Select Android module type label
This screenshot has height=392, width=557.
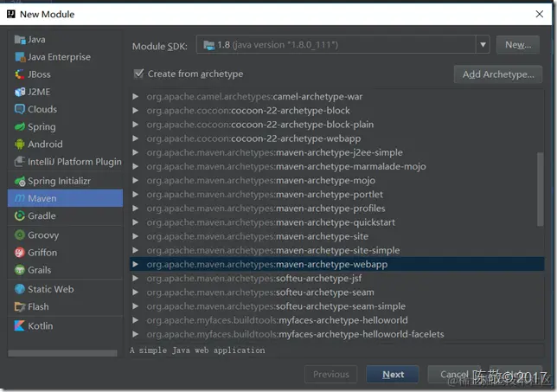[45, 144]
